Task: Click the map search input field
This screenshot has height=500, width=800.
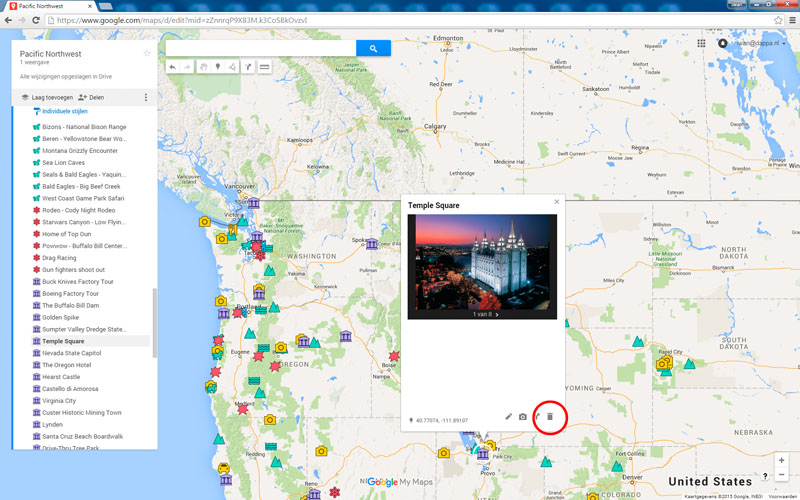Action: tap(260, 48)
